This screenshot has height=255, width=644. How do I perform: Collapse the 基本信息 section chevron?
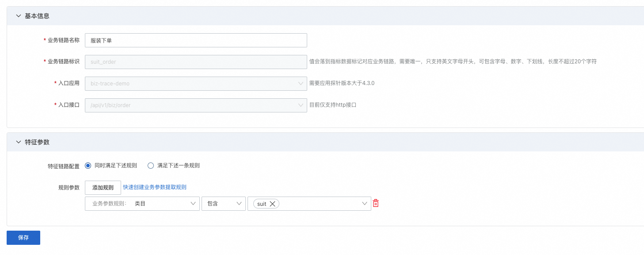click(19, 16)
